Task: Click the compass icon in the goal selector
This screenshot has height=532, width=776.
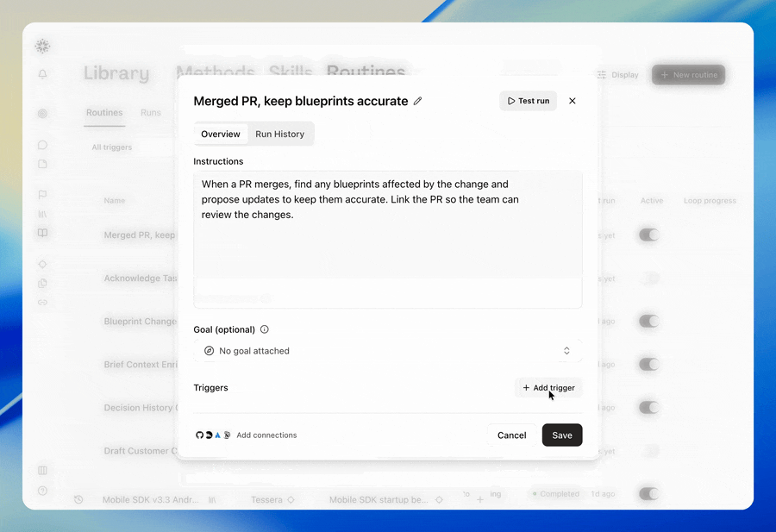Action: pos(210,351)
